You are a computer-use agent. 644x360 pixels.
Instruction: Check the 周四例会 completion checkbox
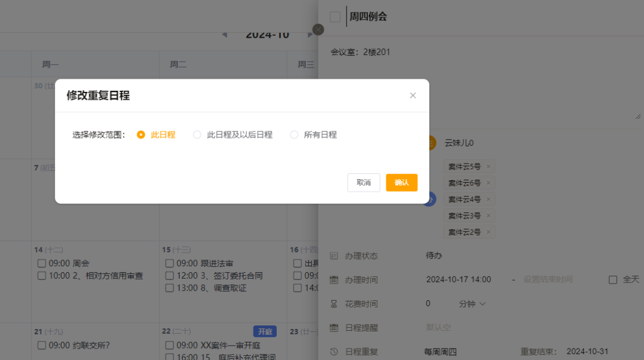point(335,17)
